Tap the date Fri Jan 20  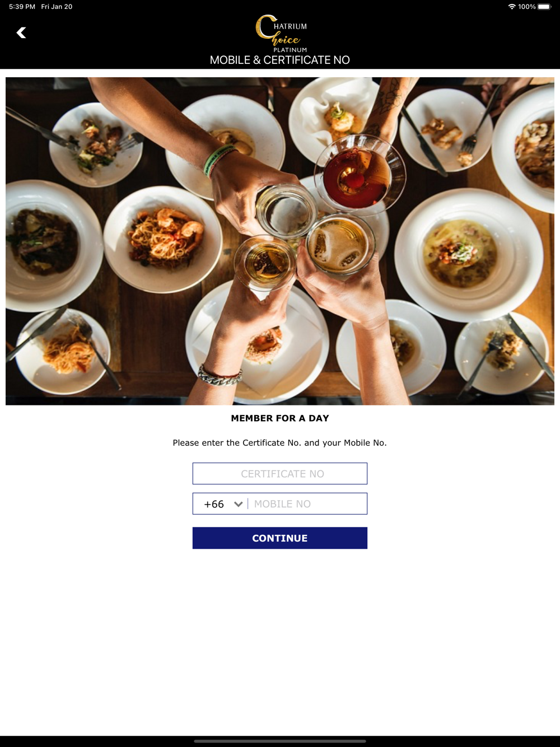pos(57,7)
